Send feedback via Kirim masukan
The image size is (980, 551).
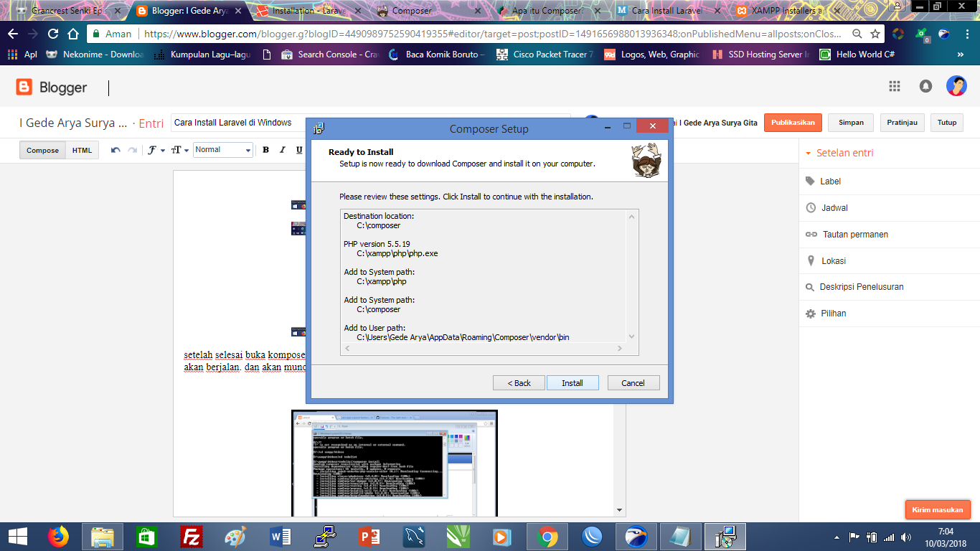(938, 509)
